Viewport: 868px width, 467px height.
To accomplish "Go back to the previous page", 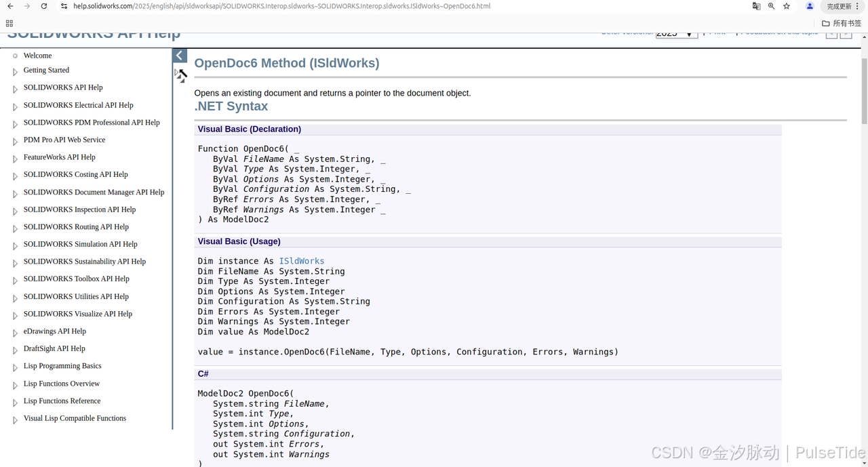I will coord(10,6).
